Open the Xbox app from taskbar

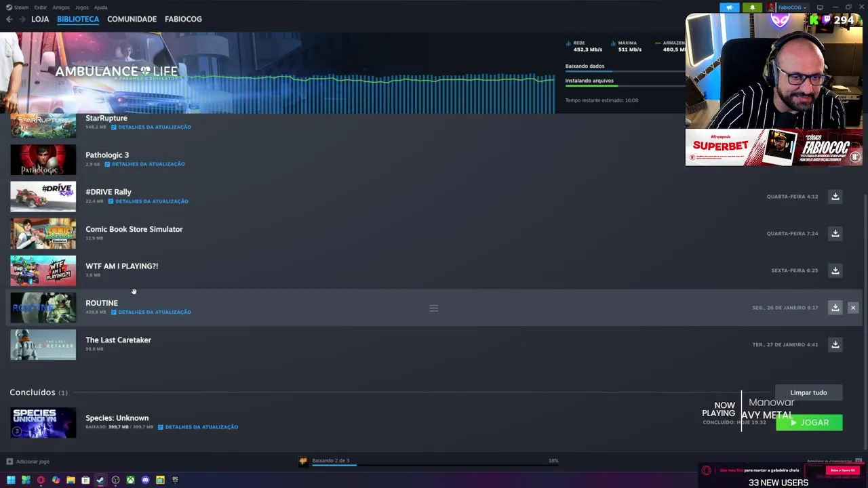click(x=130, y=480)
